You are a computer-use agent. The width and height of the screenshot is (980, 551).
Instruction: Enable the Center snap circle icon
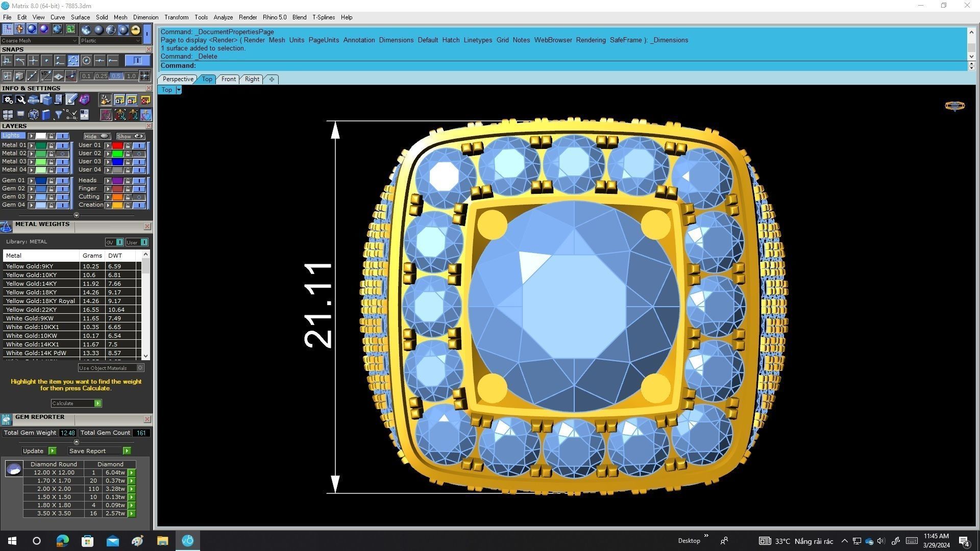pyautogui.click(x=87, y=61)
